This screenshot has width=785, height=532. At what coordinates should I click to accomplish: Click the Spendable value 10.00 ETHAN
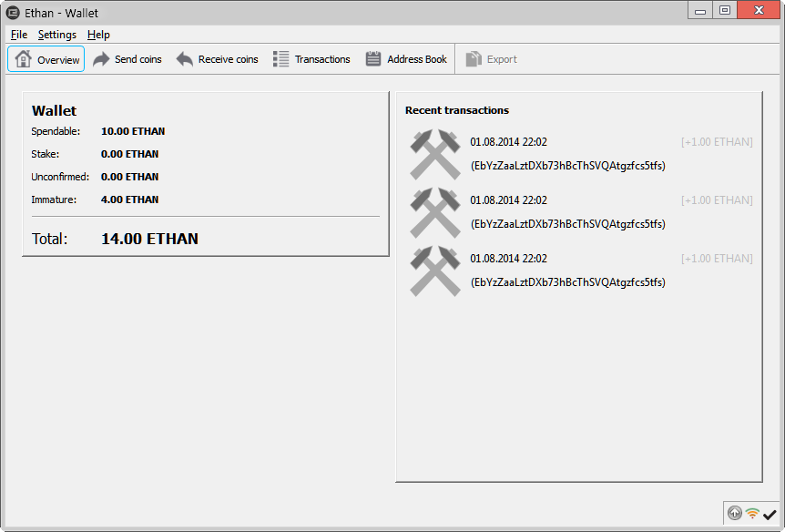click(133, 131)
